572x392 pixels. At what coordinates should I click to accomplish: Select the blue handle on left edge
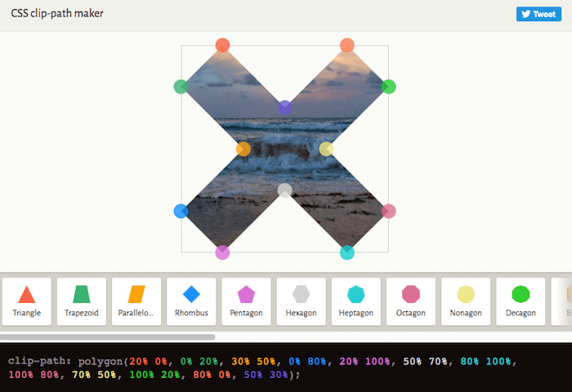click(181, 211)
